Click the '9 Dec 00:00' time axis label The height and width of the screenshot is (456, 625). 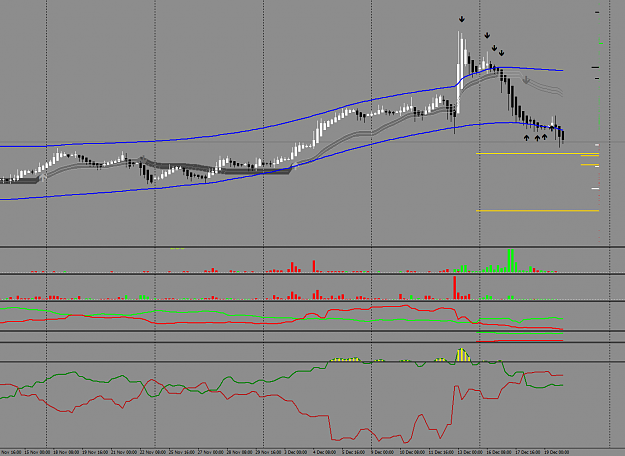(382, 452)
